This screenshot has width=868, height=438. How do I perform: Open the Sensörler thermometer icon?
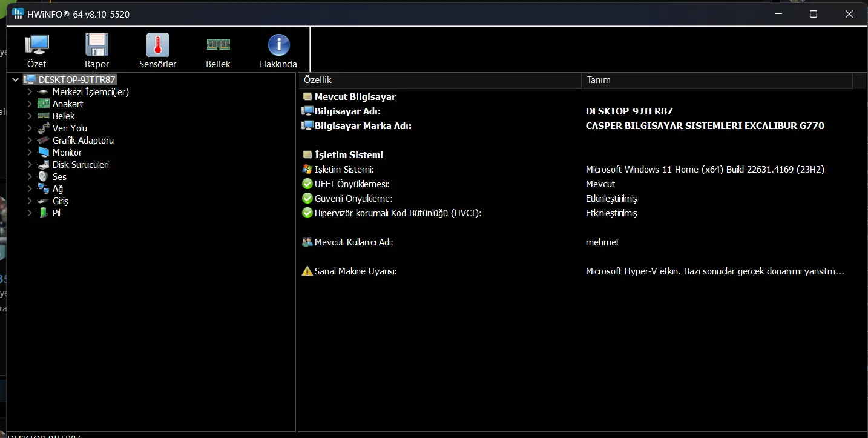coord(157,45)
